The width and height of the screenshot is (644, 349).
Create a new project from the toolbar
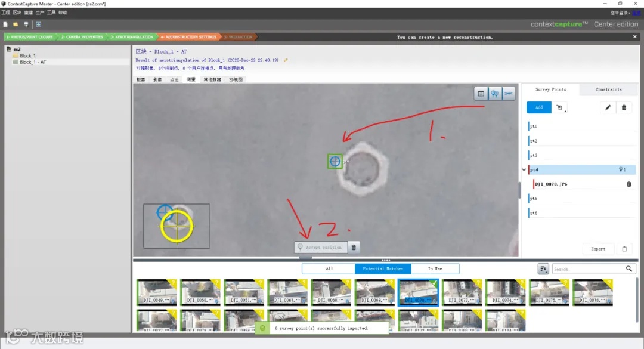click(5, 24)
